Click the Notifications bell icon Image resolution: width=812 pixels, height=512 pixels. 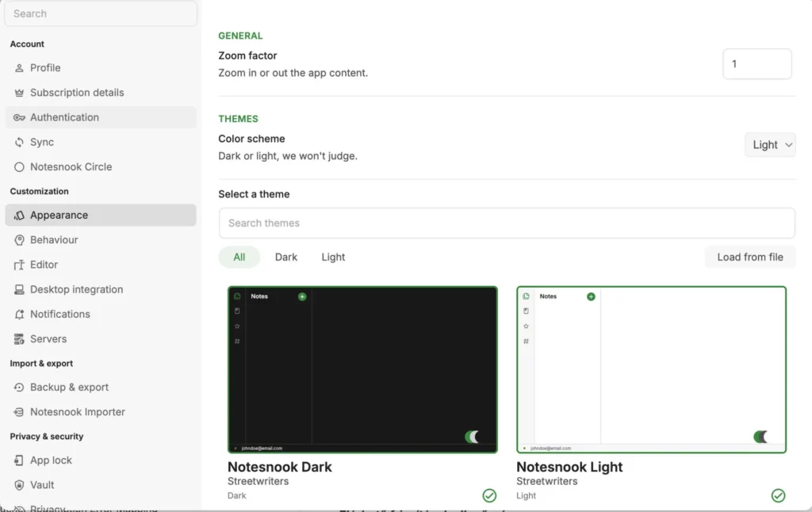[19, 314]
